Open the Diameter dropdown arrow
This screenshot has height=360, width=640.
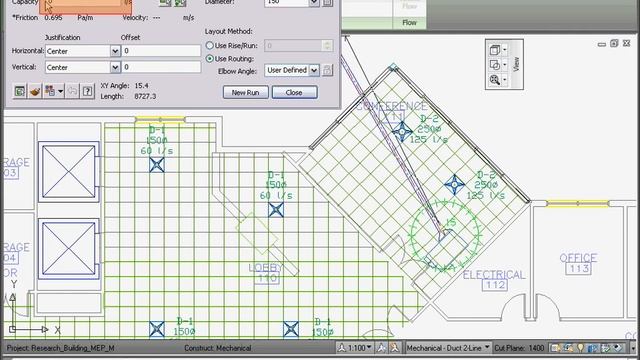314,3
